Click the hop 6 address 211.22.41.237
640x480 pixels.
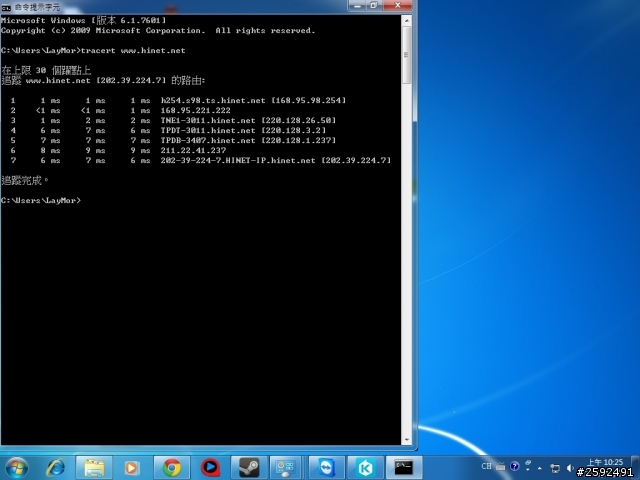[x=193, y=151]
